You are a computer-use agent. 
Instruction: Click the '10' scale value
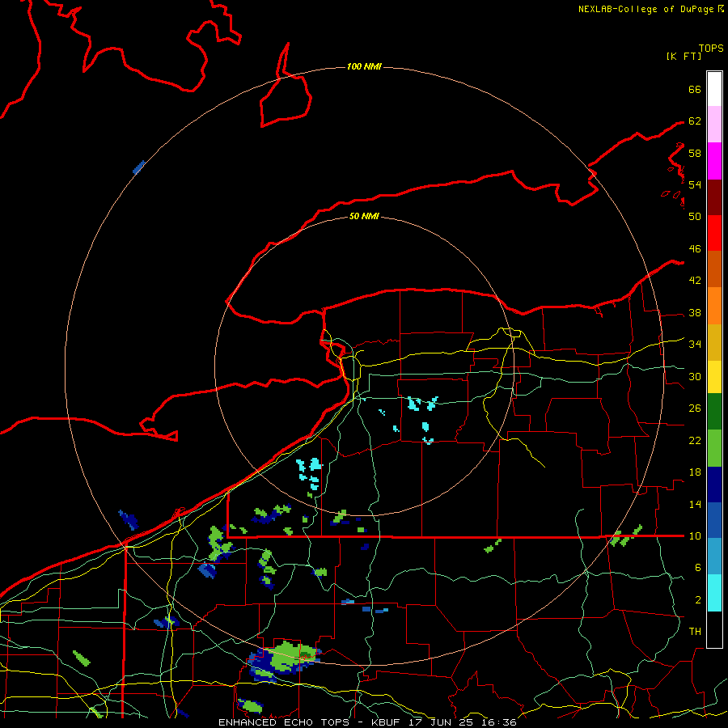point(695,535)
